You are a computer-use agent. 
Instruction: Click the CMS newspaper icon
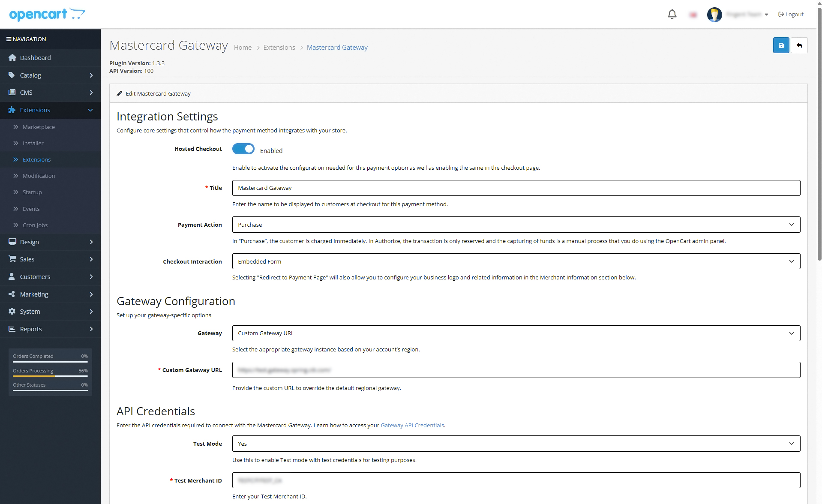[12, 92]
